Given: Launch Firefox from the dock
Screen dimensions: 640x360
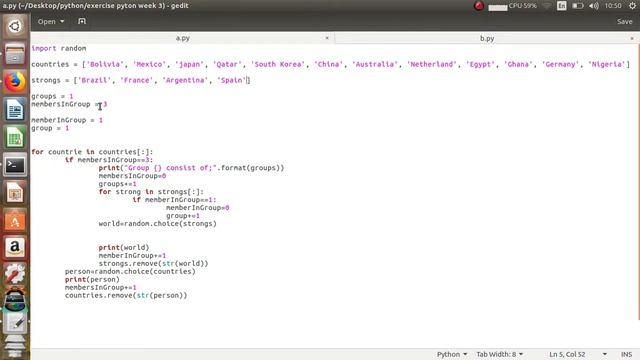Looking at the screenshot, I should click(x=15, y=82).
